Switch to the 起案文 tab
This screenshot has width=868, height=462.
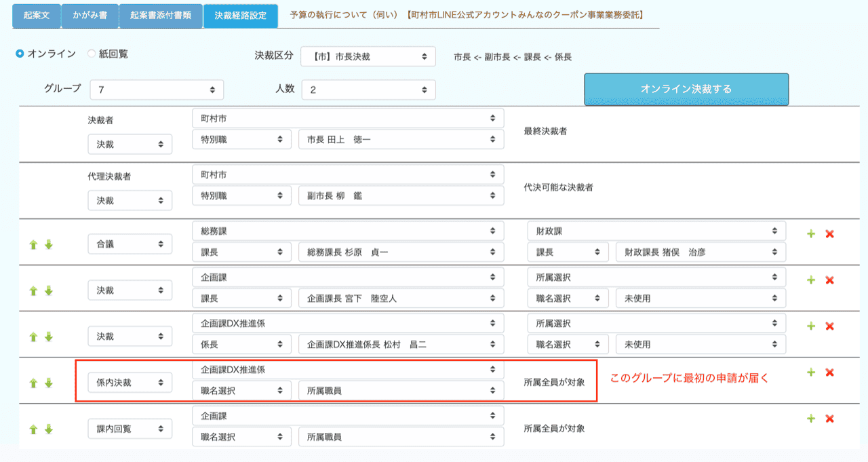tap(37, 15)
